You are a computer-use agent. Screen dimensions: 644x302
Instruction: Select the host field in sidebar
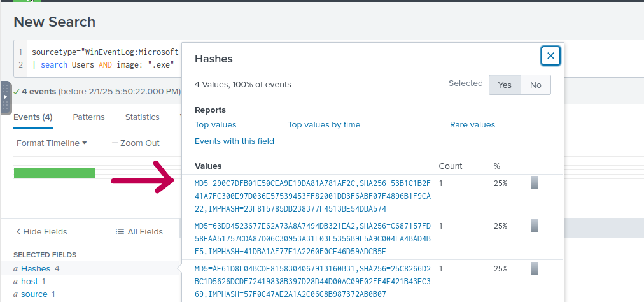[x=29, y=281]
